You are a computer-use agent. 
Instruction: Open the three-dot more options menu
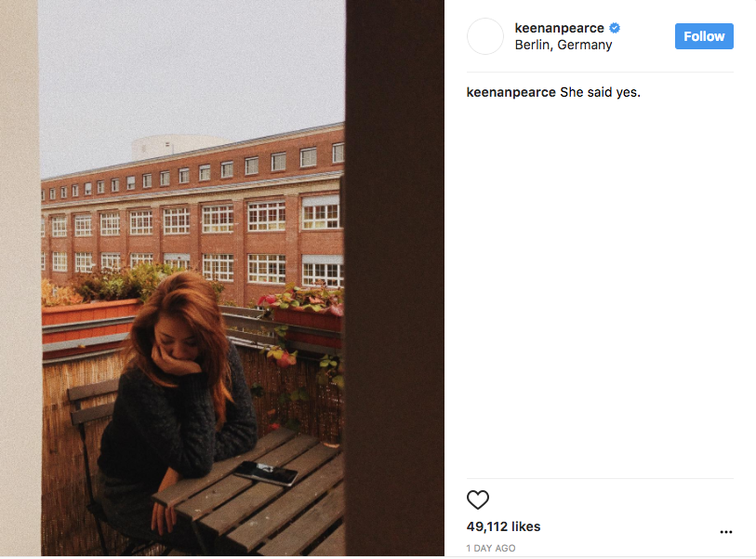[x=725, y=532]
